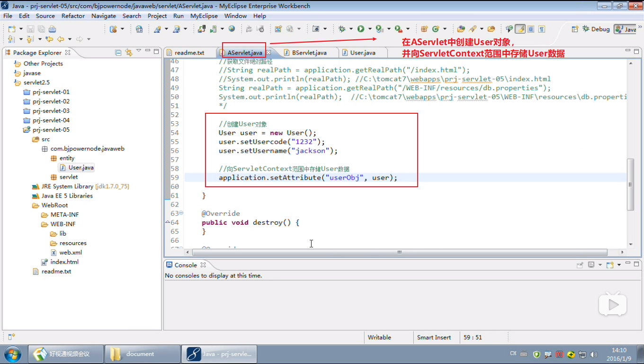644x364 pixels.
Task: Open dropdown next to New file icon
Action: (x=21, y=29)
